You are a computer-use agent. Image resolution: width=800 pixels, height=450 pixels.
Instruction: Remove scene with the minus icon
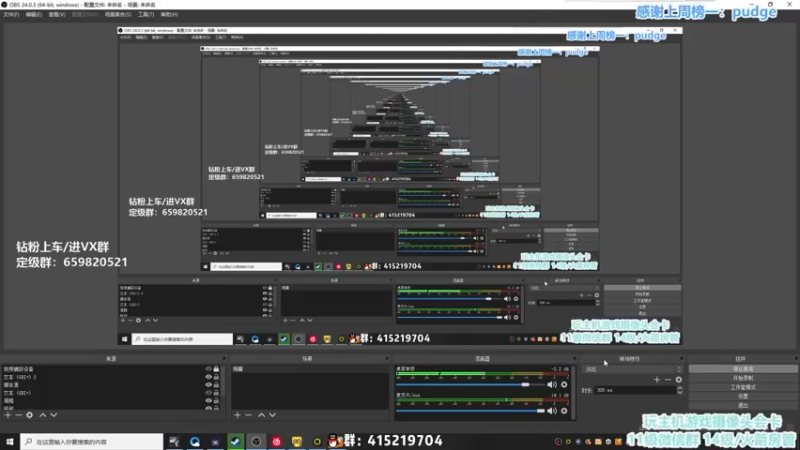click(x=248, y=415)
